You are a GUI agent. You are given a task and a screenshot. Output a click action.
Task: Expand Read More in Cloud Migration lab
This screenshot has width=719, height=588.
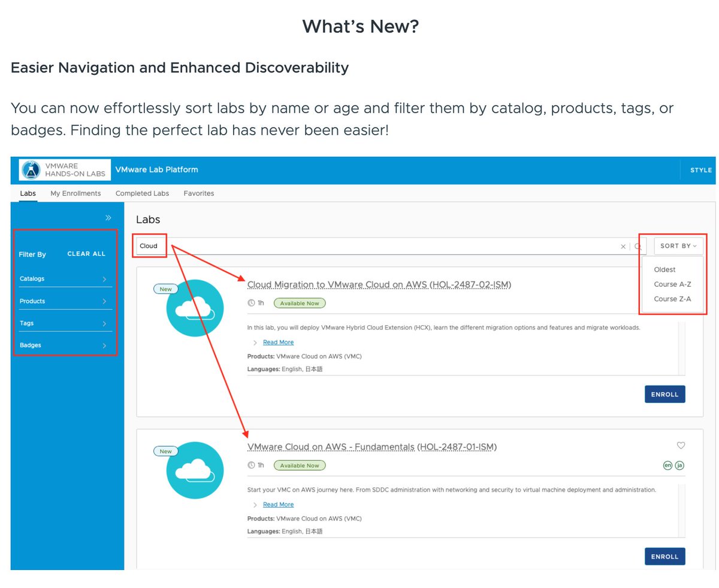point(278,342)
